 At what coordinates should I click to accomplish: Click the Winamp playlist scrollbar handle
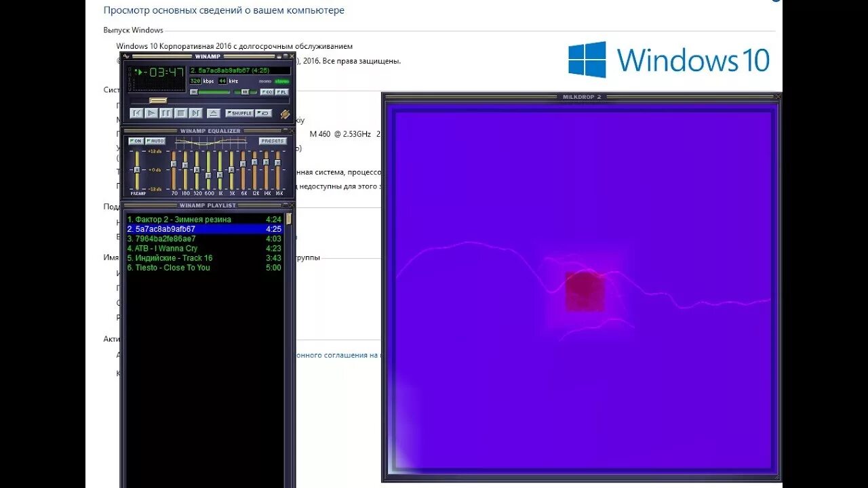[x=289, y=219]
